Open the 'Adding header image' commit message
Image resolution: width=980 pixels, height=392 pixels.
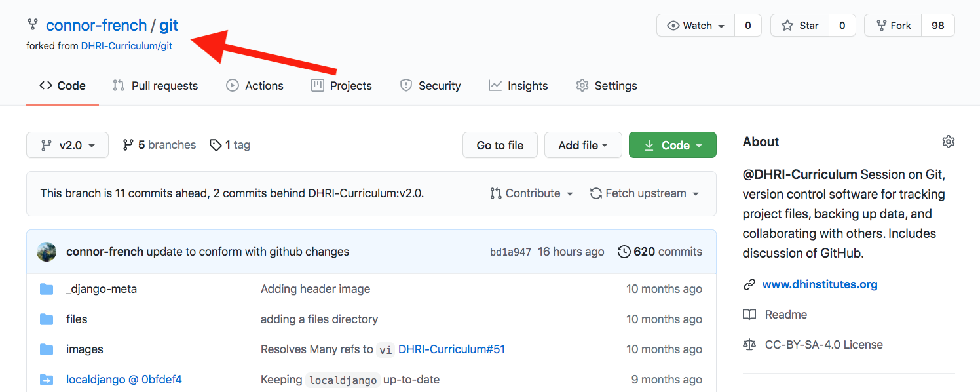click(x=315, y=289)
